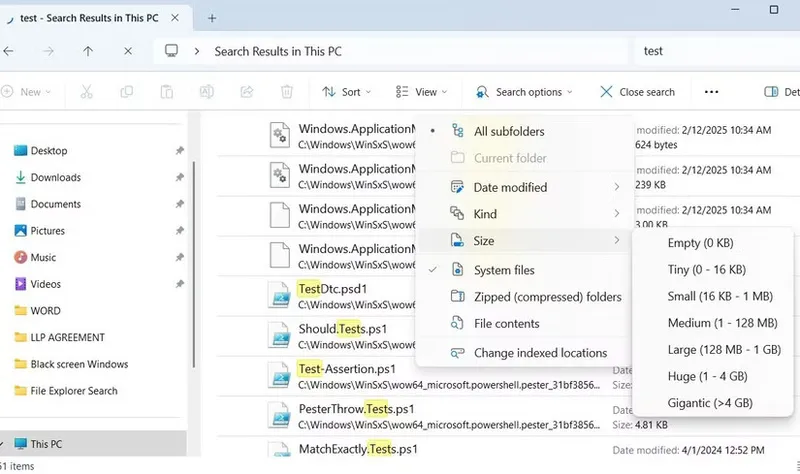Stop the search loading with X
Image resolution: width=800 pixels, height=474 pixels.
(128, 51)
